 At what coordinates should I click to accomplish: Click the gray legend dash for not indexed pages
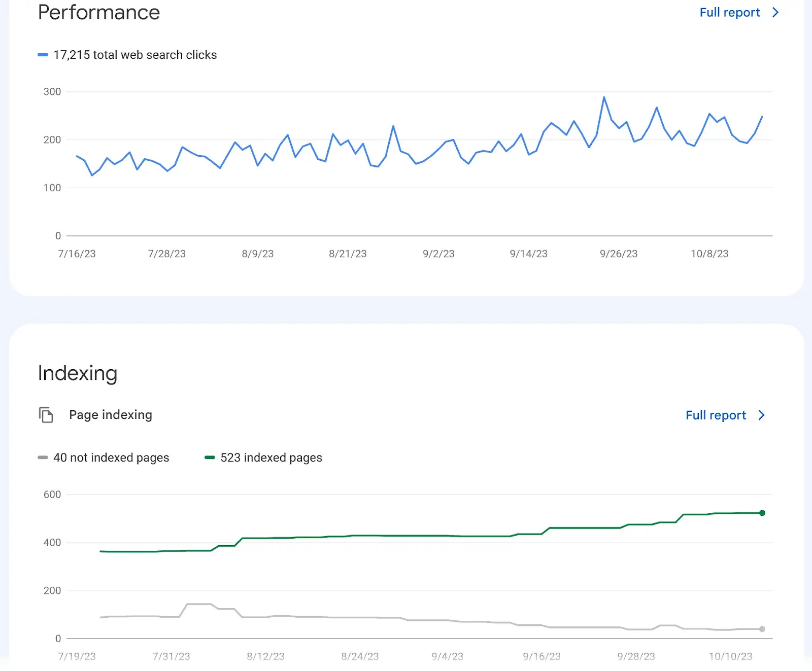[43, 457]
